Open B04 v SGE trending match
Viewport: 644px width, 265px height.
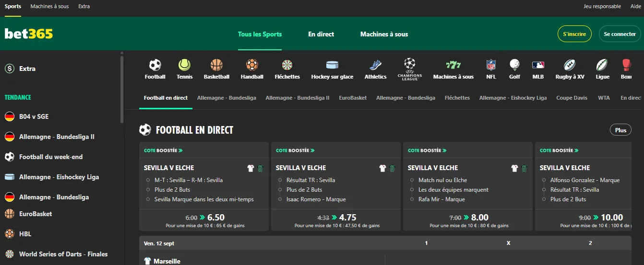(34, 116)
